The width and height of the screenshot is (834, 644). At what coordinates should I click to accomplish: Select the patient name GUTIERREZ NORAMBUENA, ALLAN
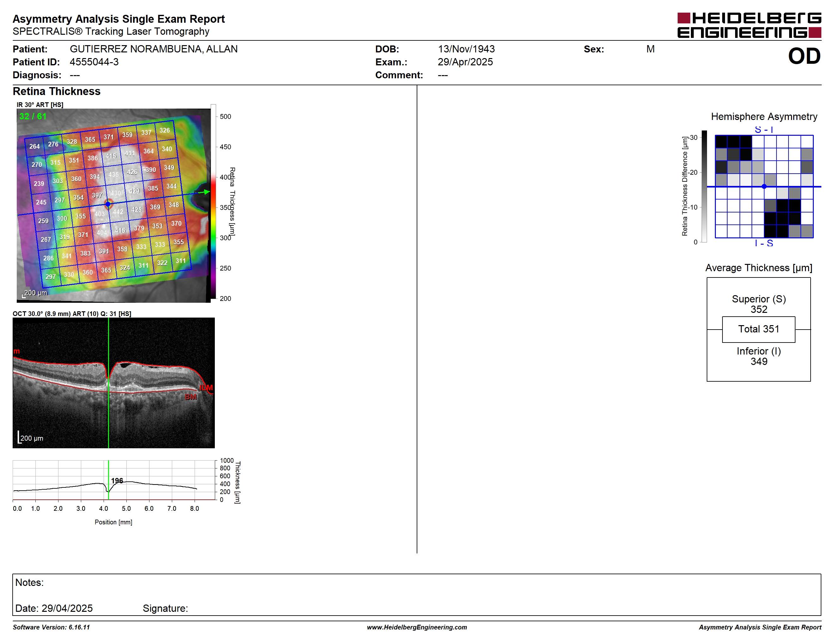coord(154,49)
